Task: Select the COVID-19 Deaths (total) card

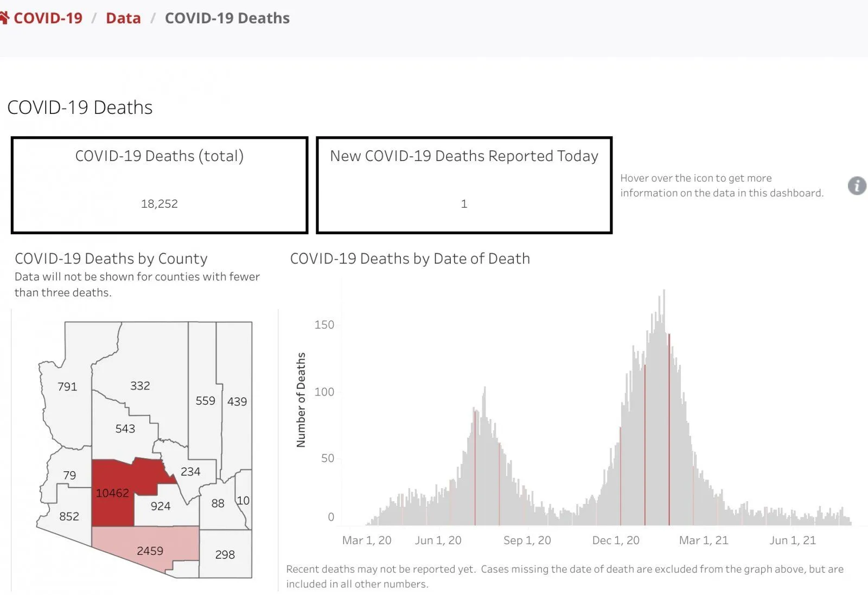Action: 159,185
